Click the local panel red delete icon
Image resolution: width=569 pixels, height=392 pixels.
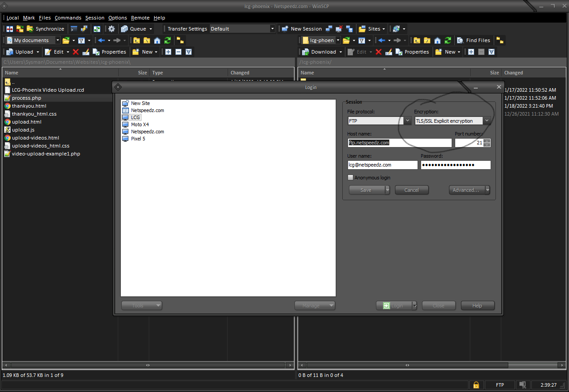76,52
